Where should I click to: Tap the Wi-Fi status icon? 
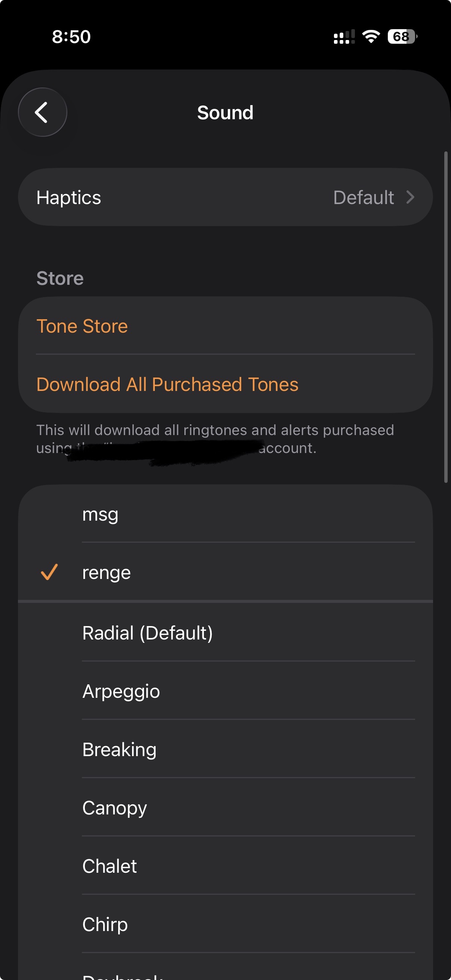click(x=371, y=37)
